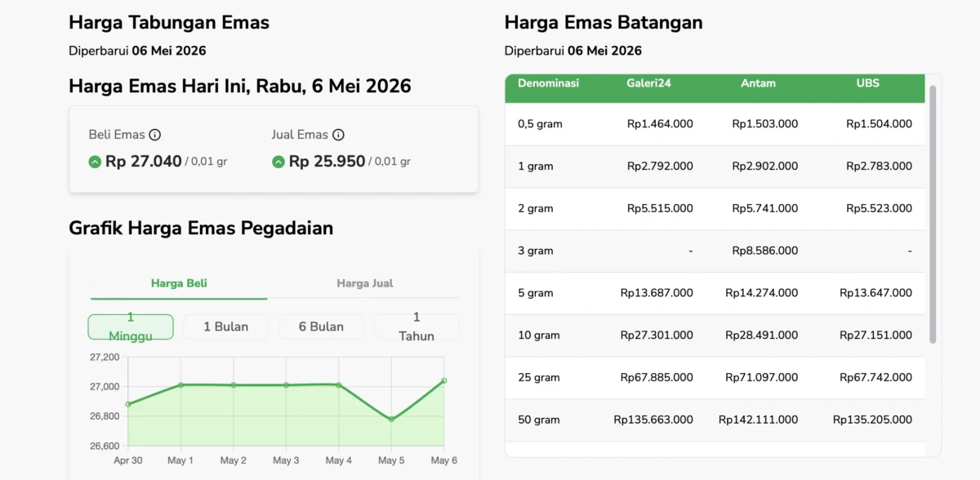Click the info icon beside Beli Emas

(x=155, y=135)
